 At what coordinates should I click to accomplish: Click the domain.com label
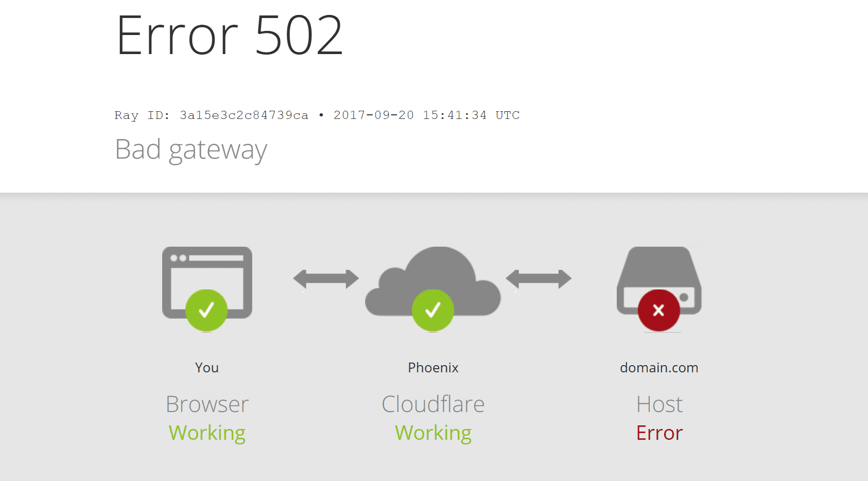click(659, 368)
